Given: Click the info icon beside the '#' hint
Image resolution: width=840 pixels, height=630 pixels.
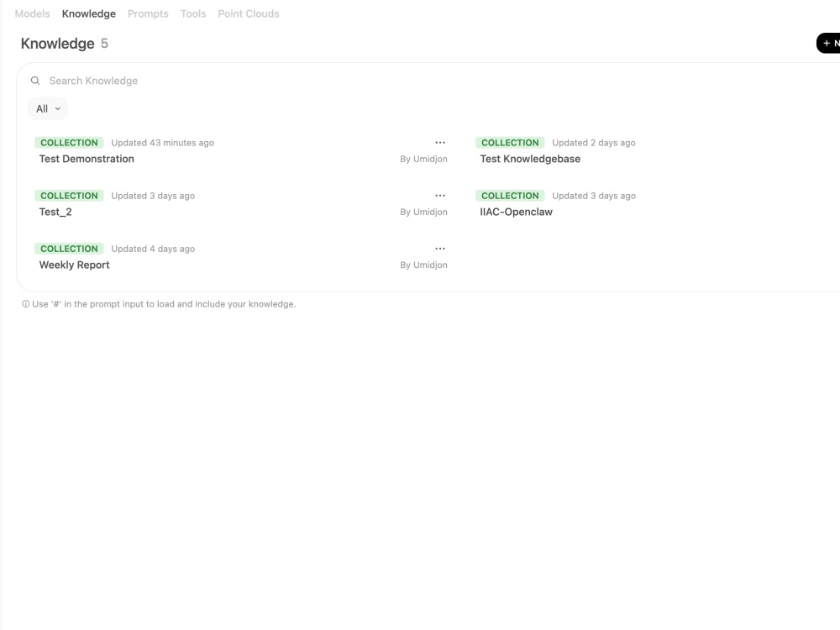Looking at the screenshot, I should (x=25, y=304).
